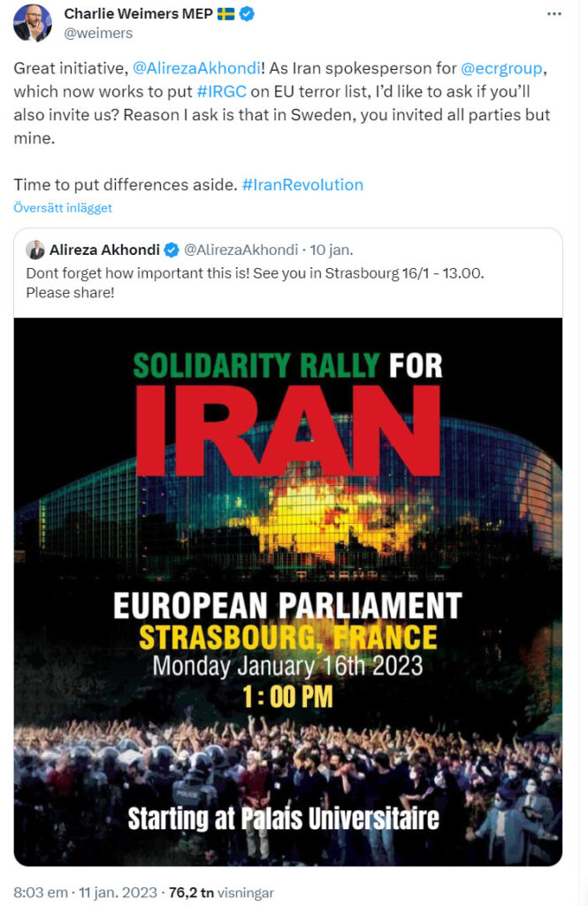This screenshot has height=906, width=588.
Task: Click the 76,2 tn visningar view count
Action: [221, 893]
